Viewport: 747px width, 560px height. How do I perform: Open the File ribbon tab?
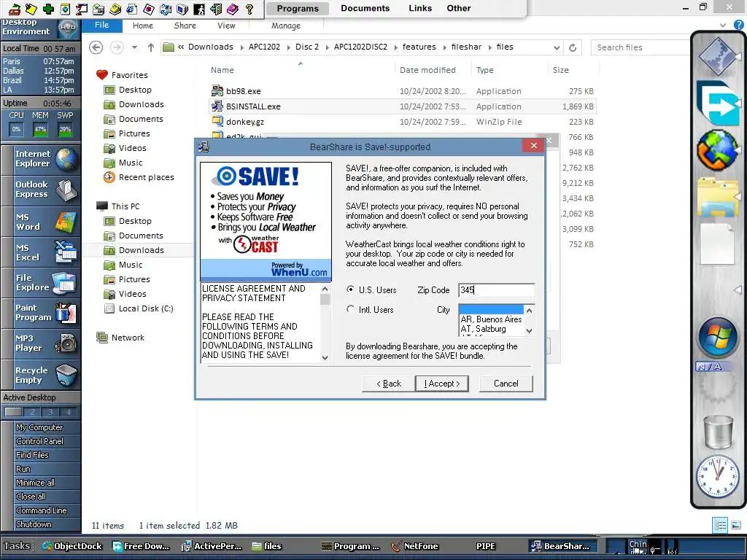click(101, 26)
